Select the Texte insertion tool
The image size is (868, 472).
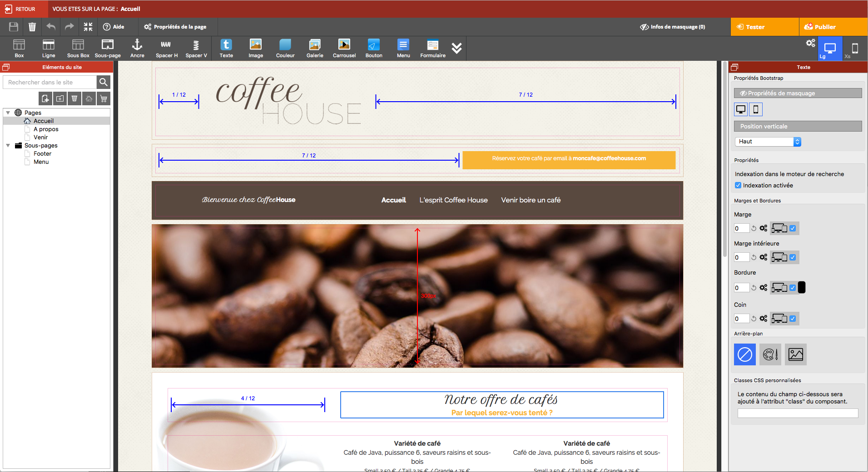pyautogui.click(x=226, y=48)
